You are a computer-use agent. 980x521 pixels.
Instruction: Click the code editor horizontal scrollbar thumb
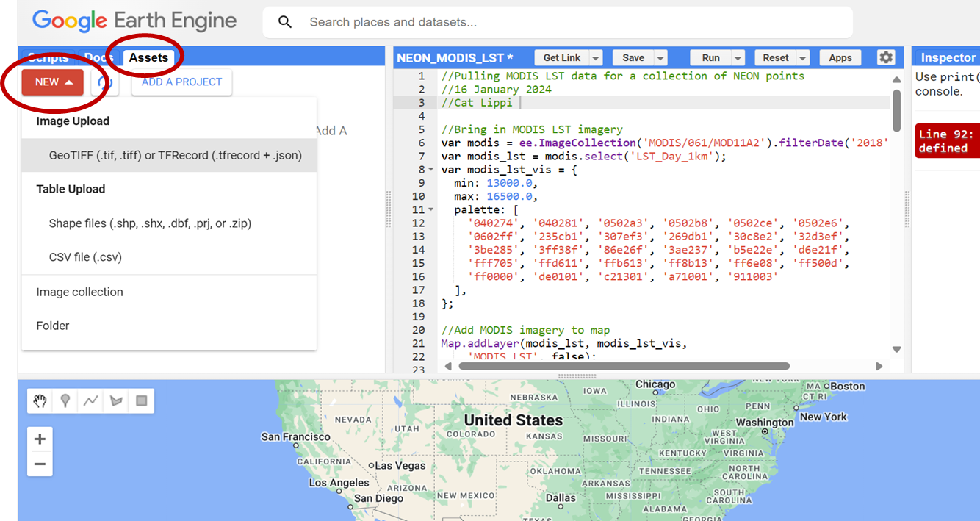[626, 366]
